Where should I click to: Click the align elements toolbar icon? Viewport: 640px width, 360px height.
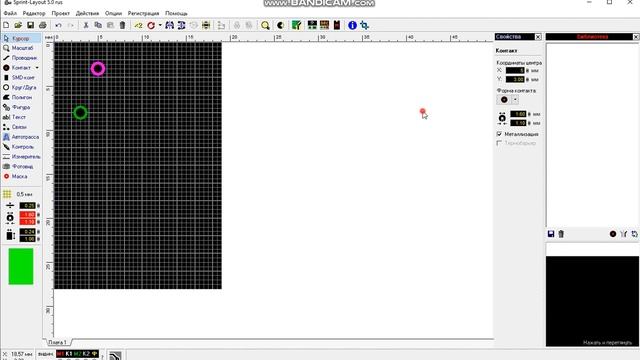coord(206,25)
